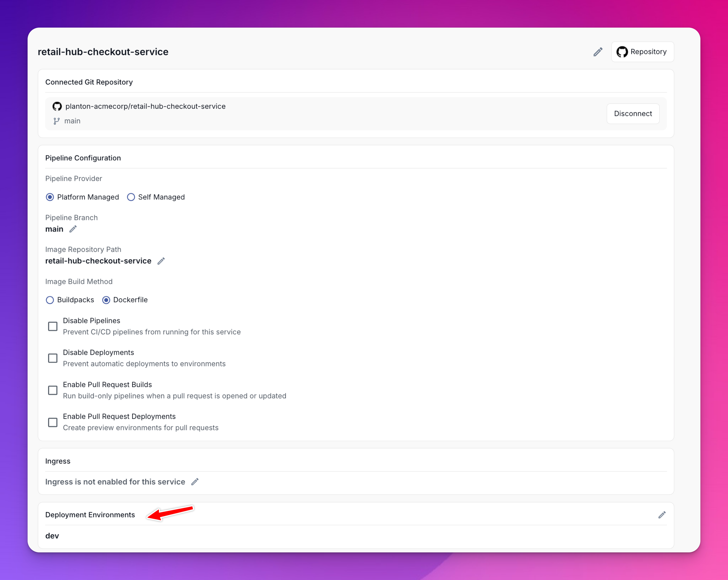Click the Pipeline Branch value main
This screenshot has height=580, width=728.
coord(54,229)
